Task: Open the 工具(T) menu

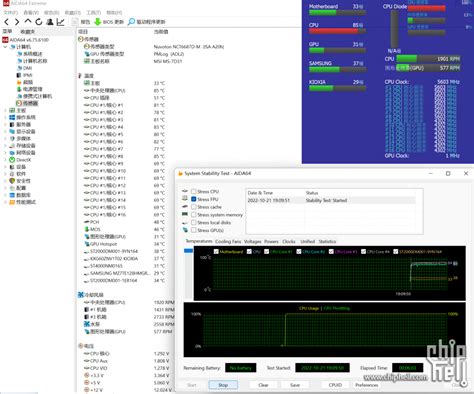Action: tap(93, 12)
